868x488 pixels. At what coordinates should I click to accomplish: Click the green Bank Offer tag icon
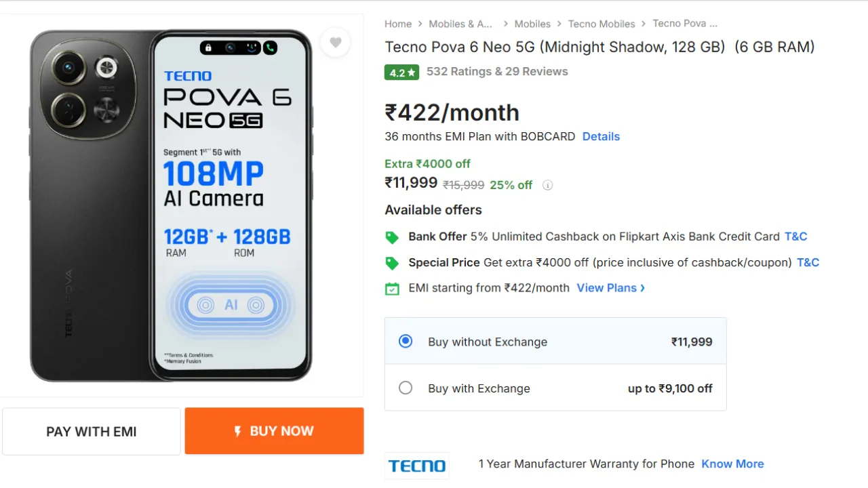point(391,237)
